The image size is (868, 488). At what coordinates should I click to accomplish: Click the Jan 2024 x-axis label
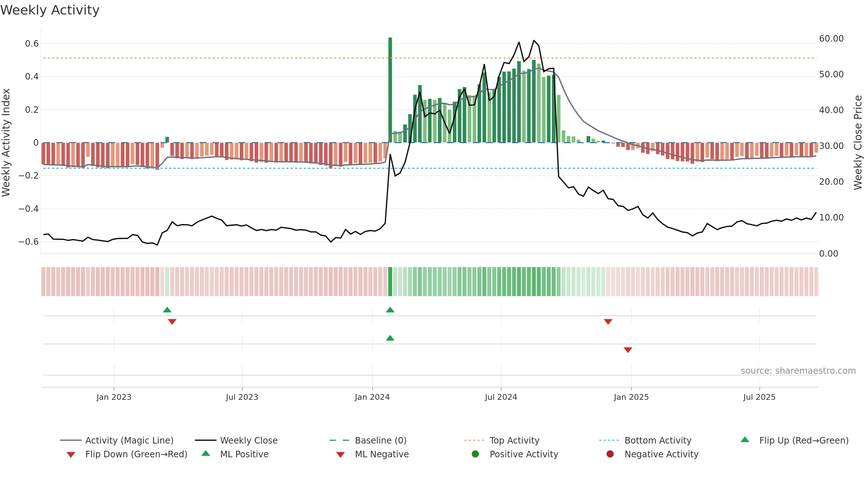click(372, 397)
